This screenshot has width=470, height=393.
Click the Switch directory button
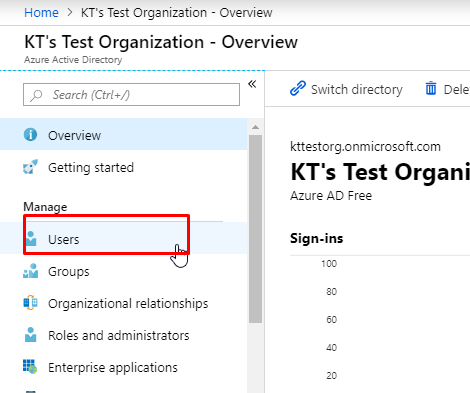pyautogui.click(x=347, y=89)
